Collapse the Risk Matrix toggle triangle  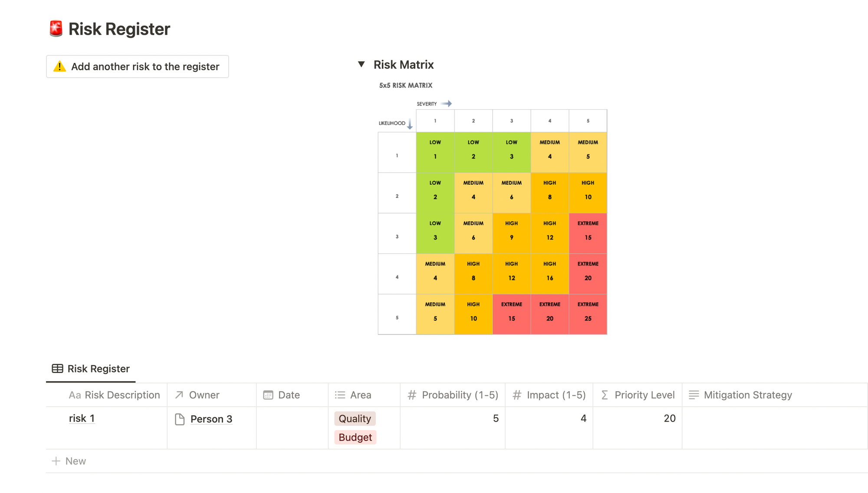tap(361, 65)
